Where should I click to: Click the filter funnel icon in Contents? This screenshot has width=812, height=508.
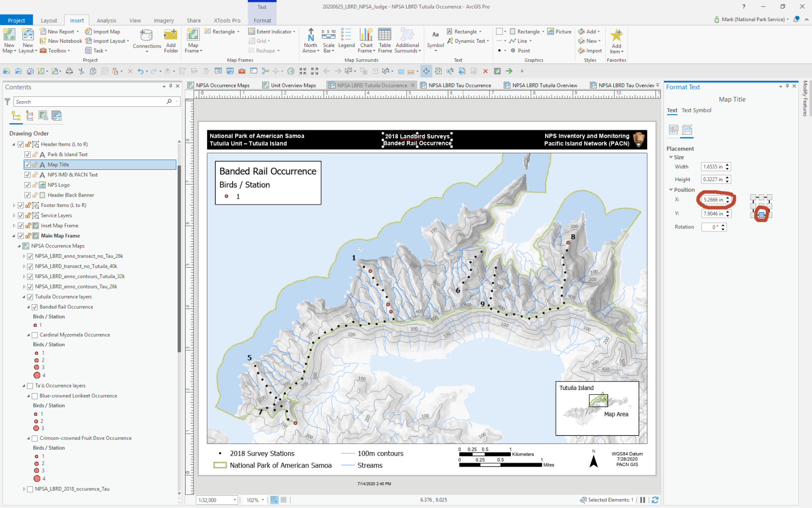(x=8, y=102)
